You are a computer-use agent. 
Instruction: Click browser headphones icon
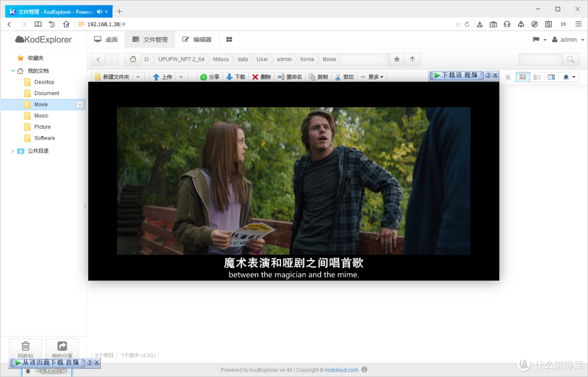507,24
